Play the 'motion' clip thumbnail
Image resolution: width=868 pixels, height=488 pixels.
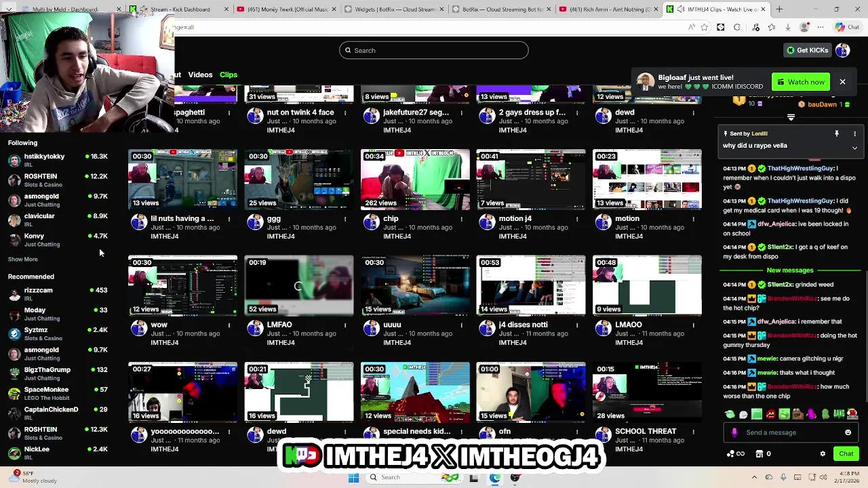click(647, 180)
